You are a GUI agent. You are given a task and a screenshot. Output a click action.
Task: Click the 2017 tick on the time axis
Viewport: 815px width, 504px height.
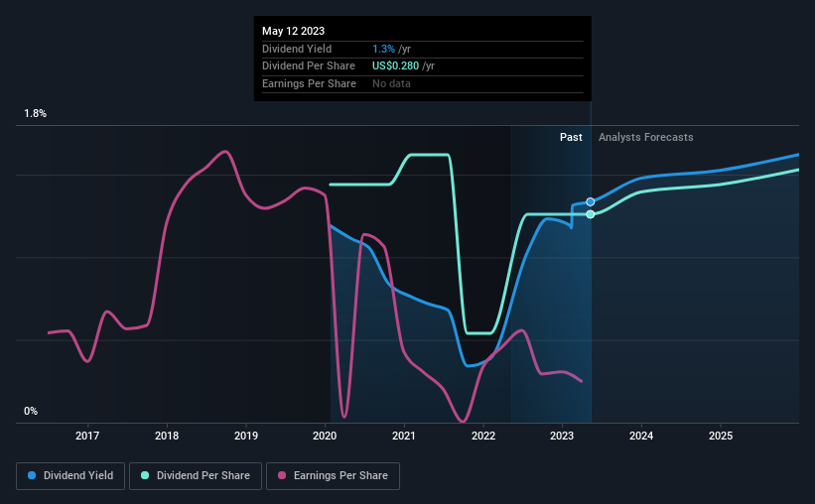coord(87,436)
